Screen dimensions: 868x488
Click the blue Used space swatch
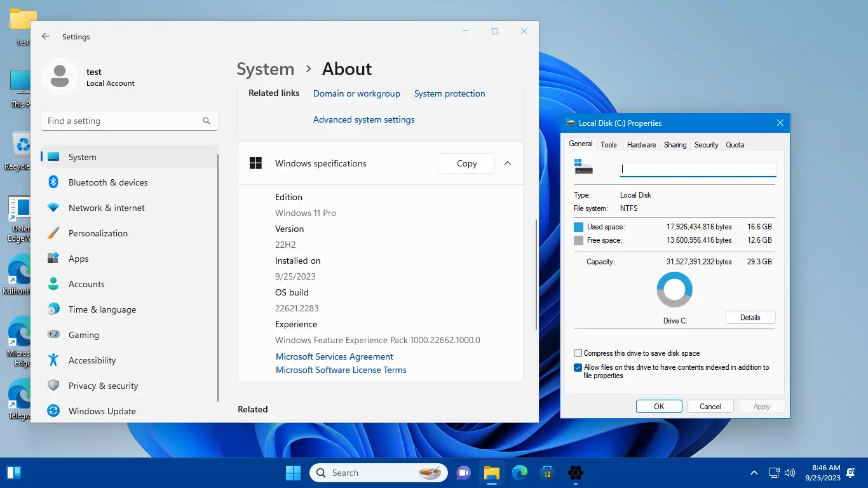(x=578, y=227)
